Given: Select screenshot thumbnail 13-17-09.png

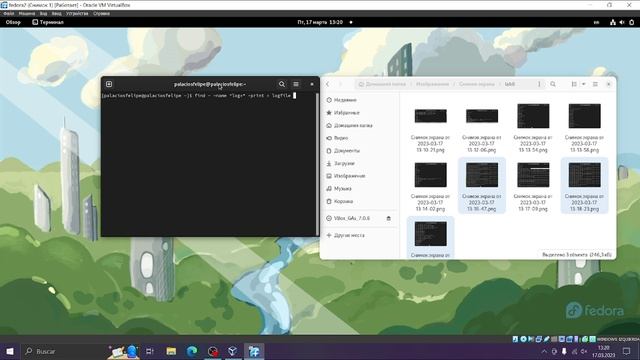Looking at the screenshot, I should click(533, 175).
